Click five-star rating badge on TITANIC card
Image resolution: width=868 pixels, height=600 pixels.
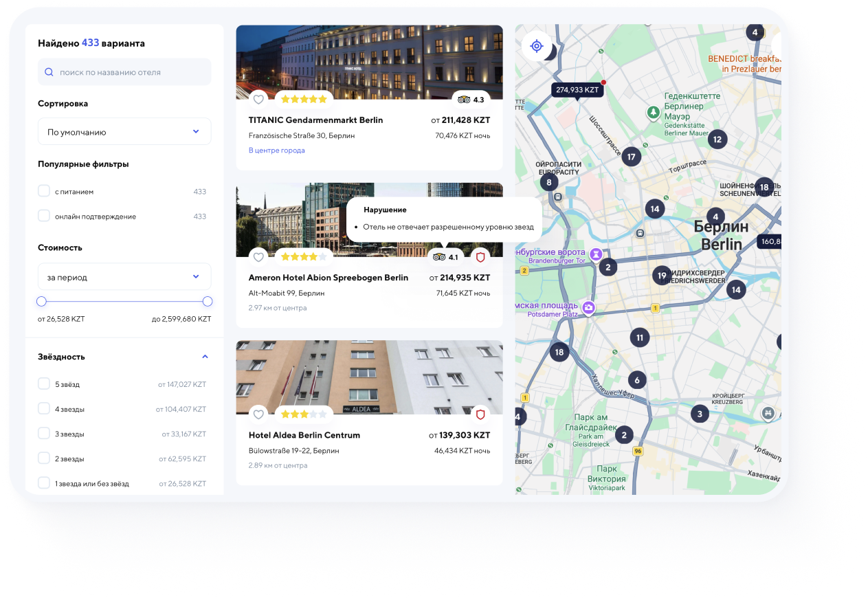[x=304, y=100]
